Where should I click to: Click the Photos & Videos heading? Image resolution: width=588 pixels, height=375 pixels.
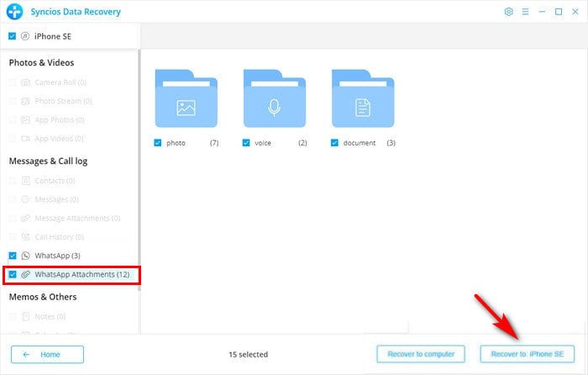tap(42, 63)
